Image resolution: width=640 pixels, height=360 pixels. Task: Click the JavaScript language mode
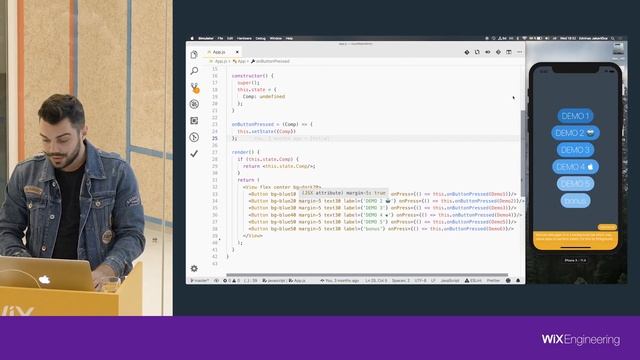(450, 281)
